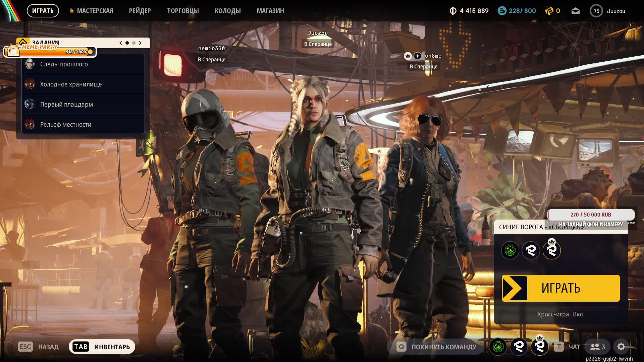
Task: Click the crown leader icon beside uh8me
Action: coord(408,56)
